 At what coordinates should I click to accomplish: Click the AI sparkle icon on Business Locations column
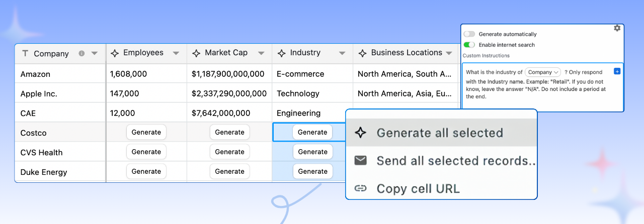pyautogui.click(x=362, y=53)
